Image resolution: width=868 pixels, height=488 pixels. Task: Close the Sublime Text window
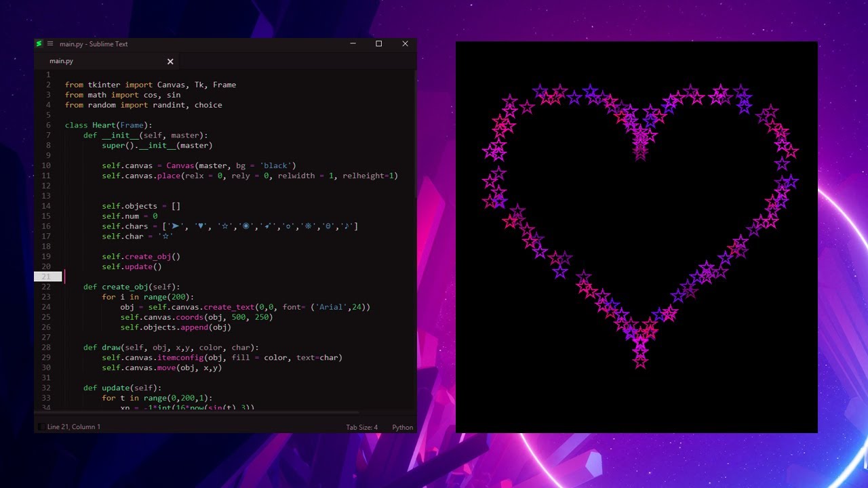point(405,44)
